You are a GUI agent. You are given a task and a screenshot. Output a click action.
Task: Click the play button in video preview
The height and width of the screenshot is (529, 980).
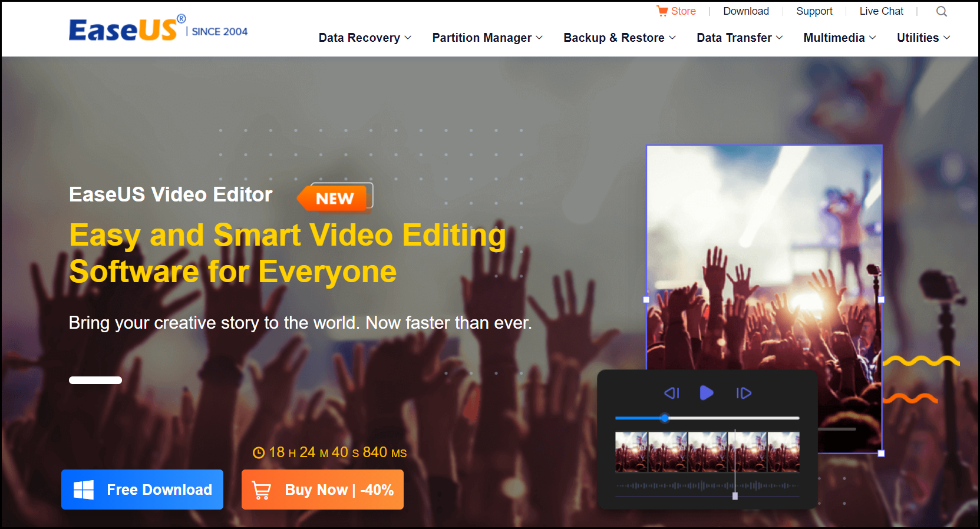pyautogui.click(x=707, y=393)
